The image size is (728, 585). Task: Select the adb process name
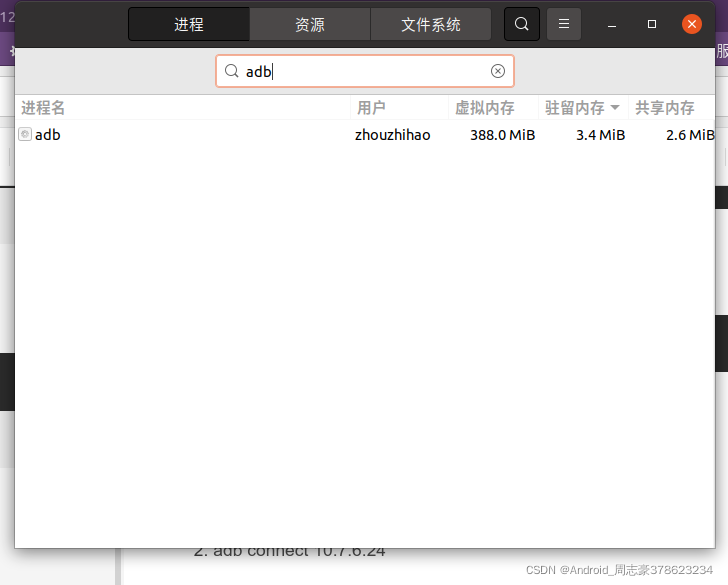[48, 135]
